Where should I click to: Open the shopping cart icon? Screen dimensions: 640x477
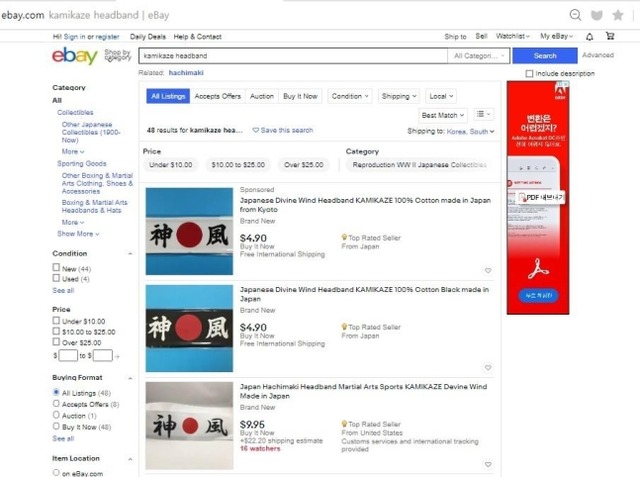coord(610,36)
